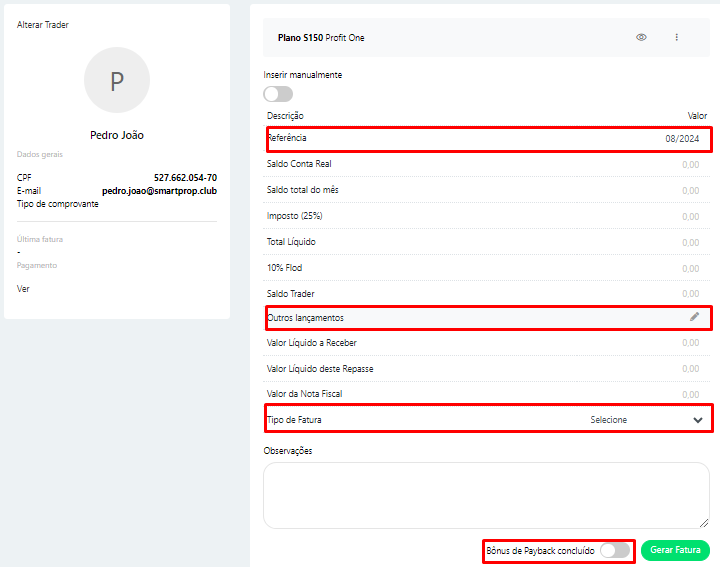
Task: Click inside the Observações text area
Action: click(x=486, y=495)
